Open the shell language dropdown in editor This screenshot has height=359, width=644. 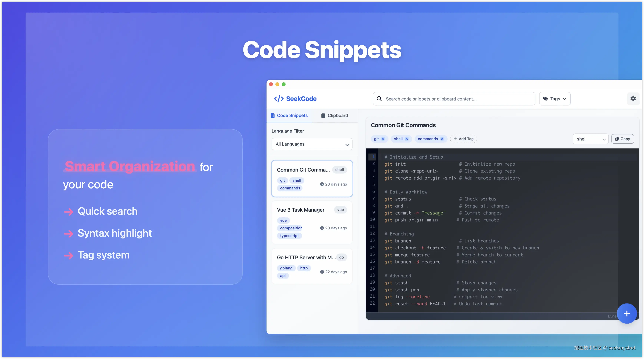click(590, 139)
